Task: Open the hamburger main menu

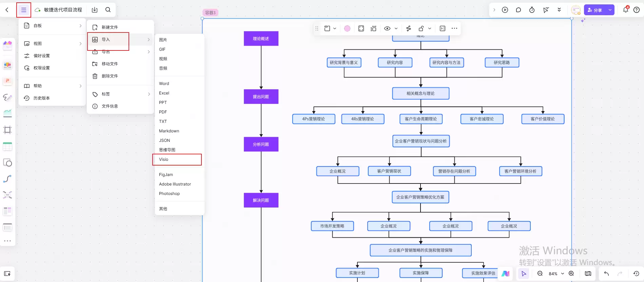Action: [24, 10]
